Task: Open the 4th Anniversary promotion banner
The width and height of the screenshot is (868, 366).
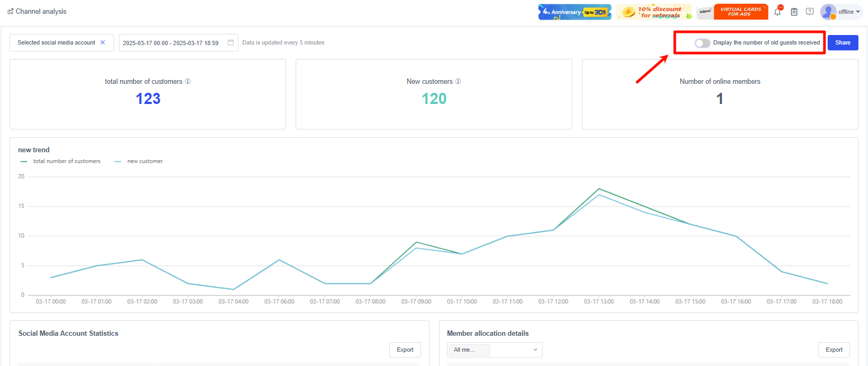Action: pyautogui.click(x=574, y=12)
